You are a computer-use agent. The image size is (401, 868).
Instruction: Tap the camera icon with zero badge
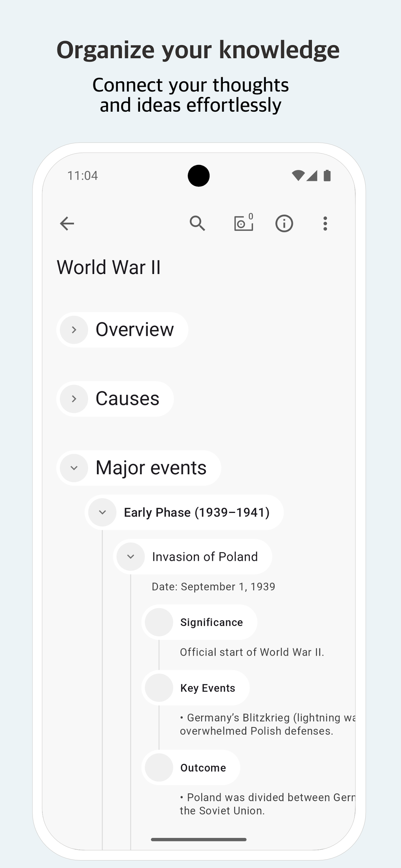tap(243, 223)
